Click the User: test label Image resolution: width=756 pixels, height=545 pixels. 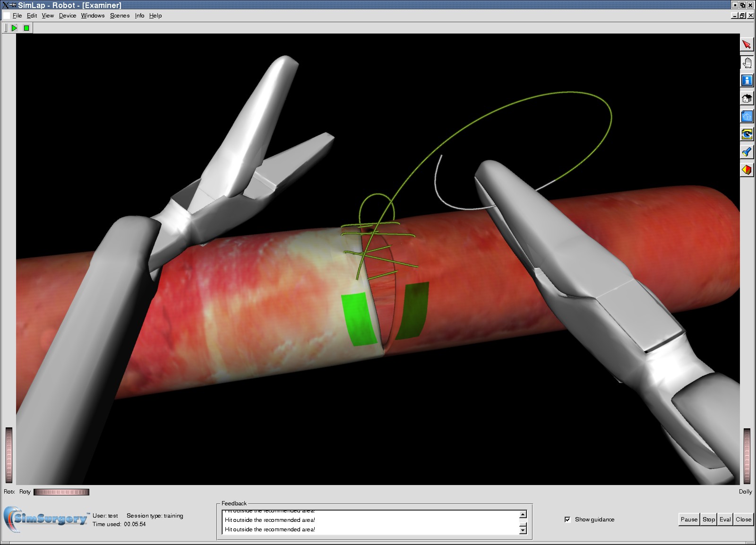[105, 516]
